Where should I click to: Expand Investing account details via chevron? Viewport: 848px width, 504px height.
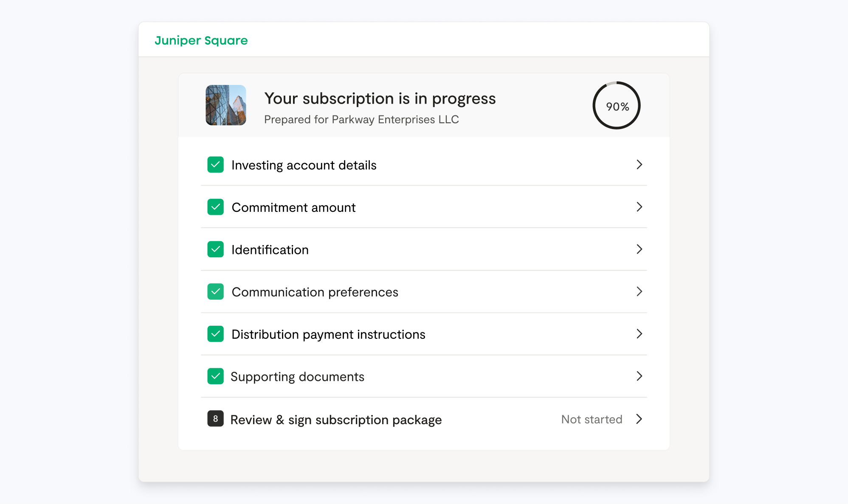click(639, 165)
